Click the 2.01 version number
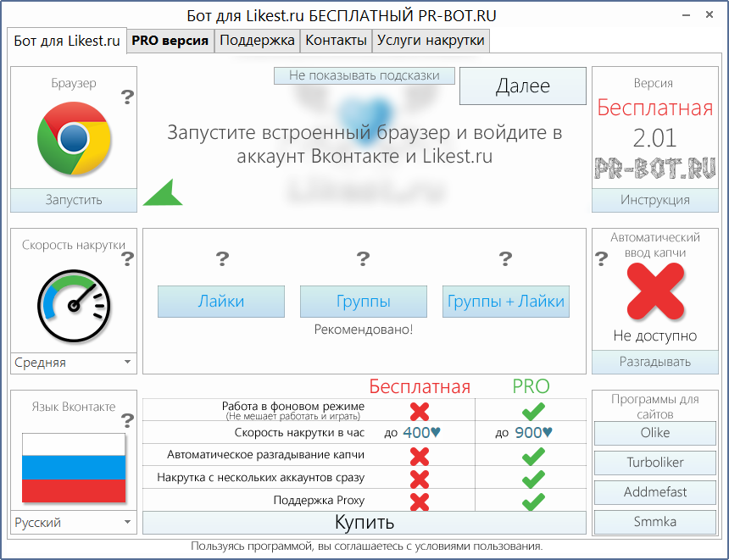The width and height of the screenshot is (729, 560). (x=654, y=138)
